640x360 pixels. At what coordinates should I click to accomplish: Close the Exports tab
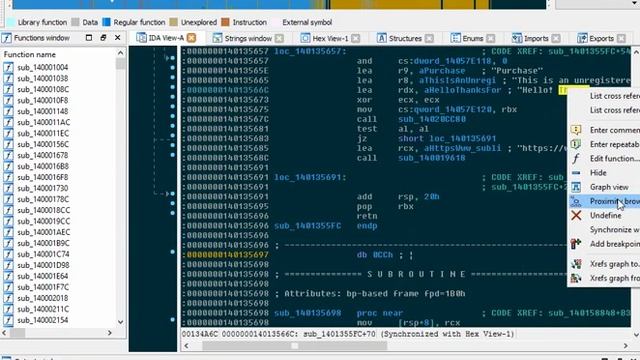click(621, 38)
